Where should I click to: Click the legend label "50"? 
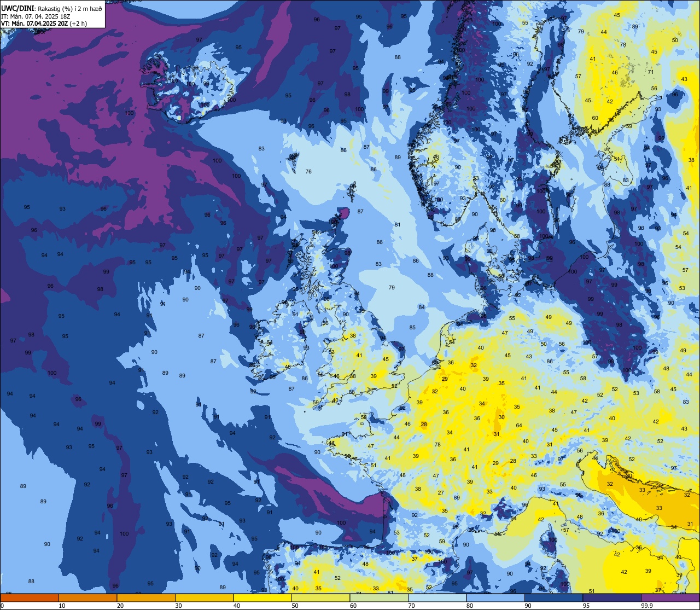(295, 606)
